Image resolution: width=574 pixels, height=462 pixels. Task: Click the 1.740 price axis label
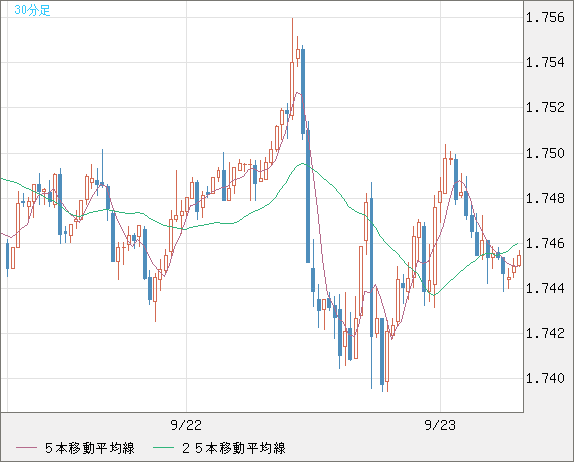pos(545,378)
